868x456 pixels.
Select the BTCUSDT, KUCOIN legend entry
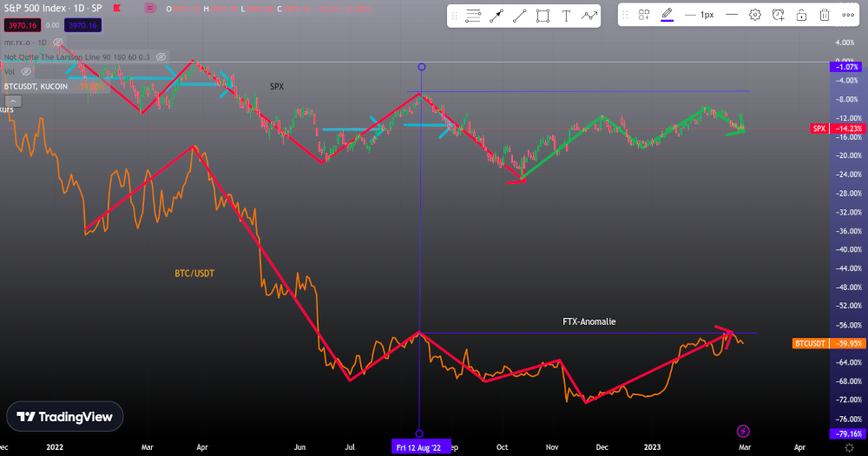point(36,87)
